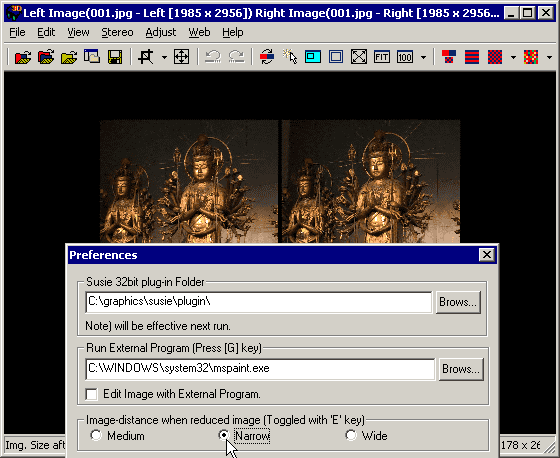Open dropdown after checkerboard stereo icon
Screen dimensions: 560x458
point(513,57)
